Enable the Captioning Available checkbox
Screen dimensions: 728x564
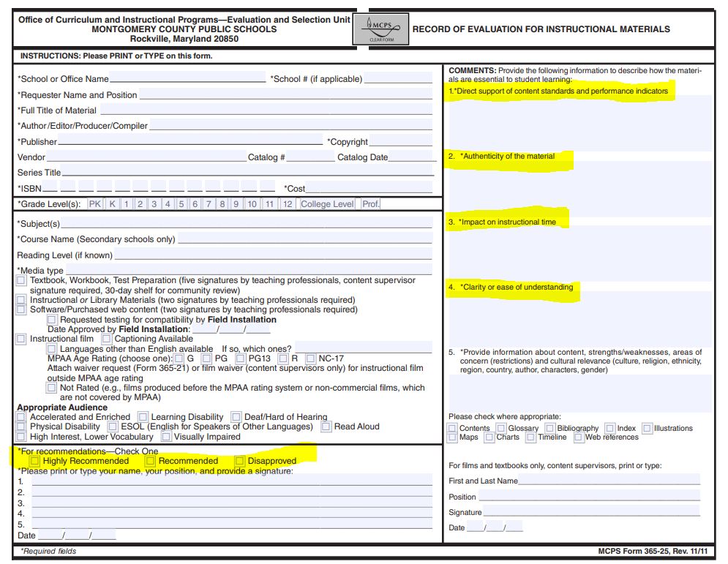107,339
